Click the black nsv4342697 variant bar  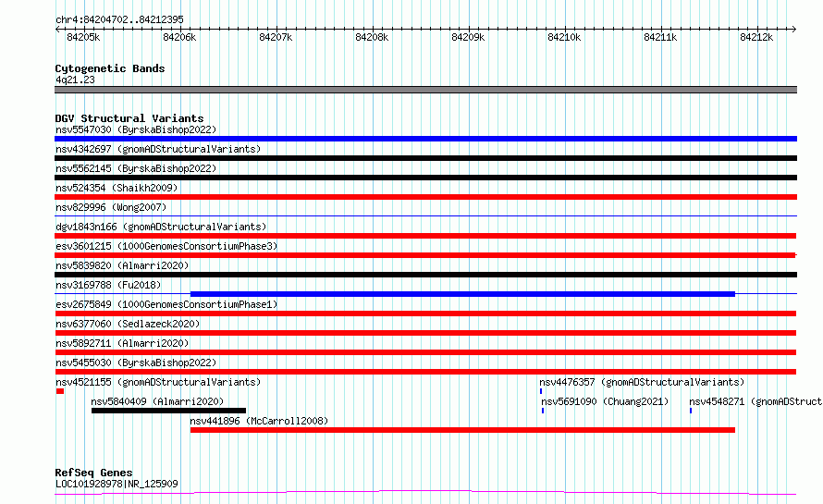click(x=425, y=158)
